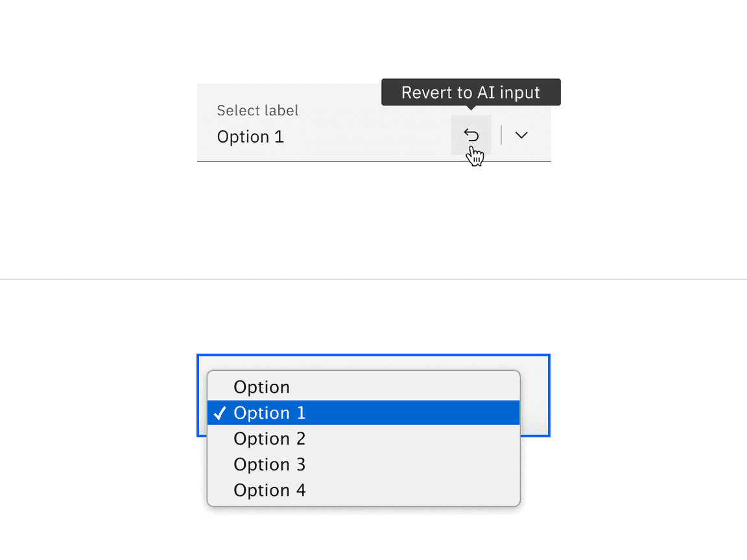
Task: Choose Option 2 from the open menu
Action: coord(269,438)
